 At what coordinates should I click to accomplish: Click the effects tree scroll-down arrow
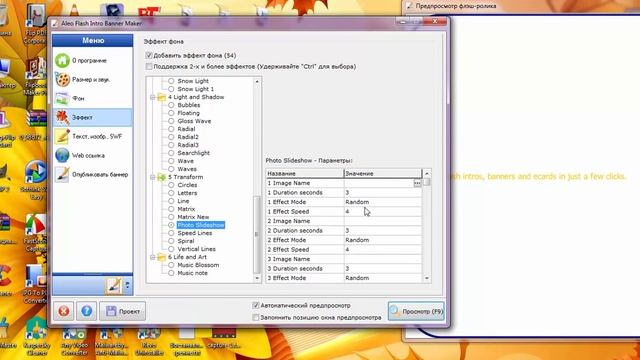click(257, 278)
